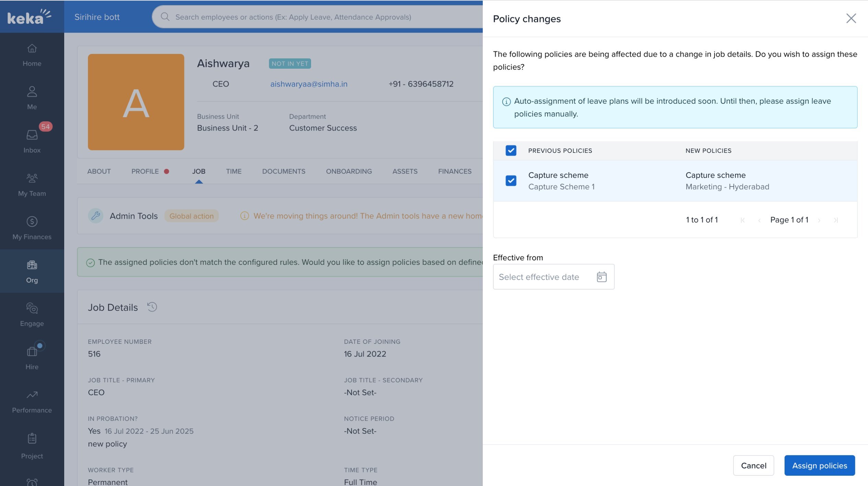Image resolution: width=868 pixels, height=486 pixels.
Task: Open My Finances dollar icon
Action: pos(32,222)
